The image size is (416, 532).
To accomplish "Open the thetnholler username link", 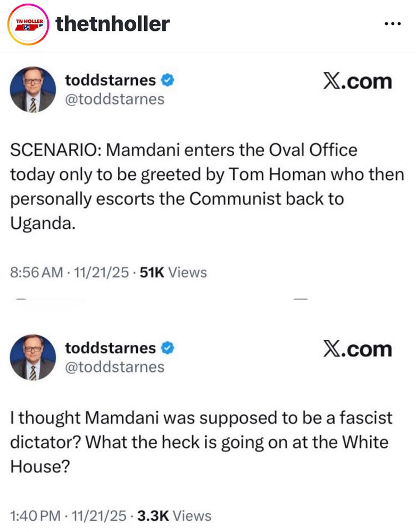I will pos(112,24).
